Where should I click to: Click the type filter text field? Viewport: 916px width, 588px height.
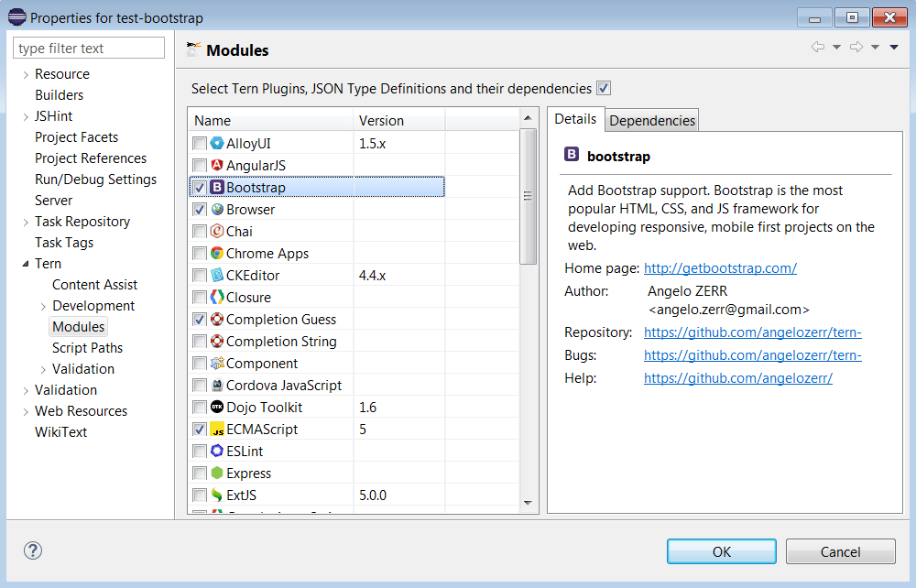[x=88, y=47]
